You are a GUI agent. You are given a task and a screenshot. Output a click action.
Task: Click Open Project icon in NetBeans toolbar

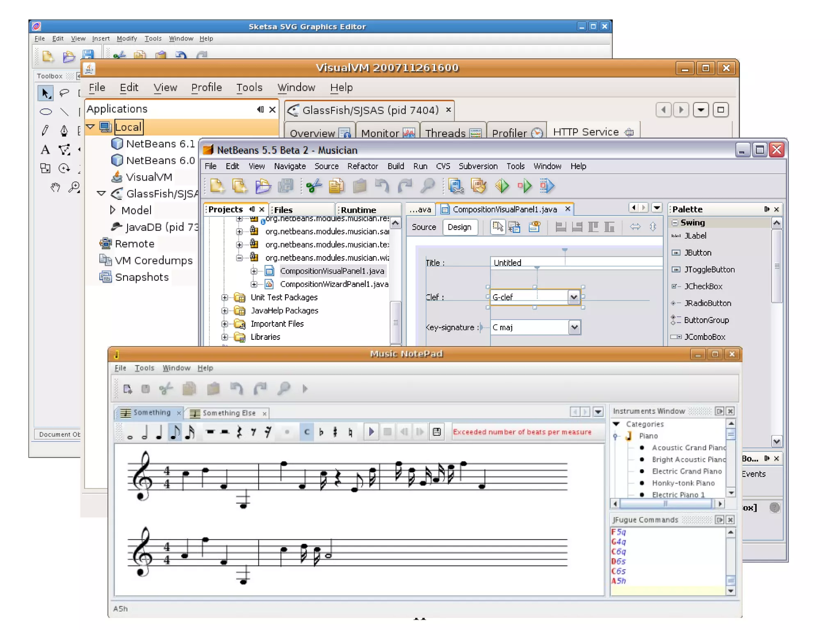coord(263,186)
